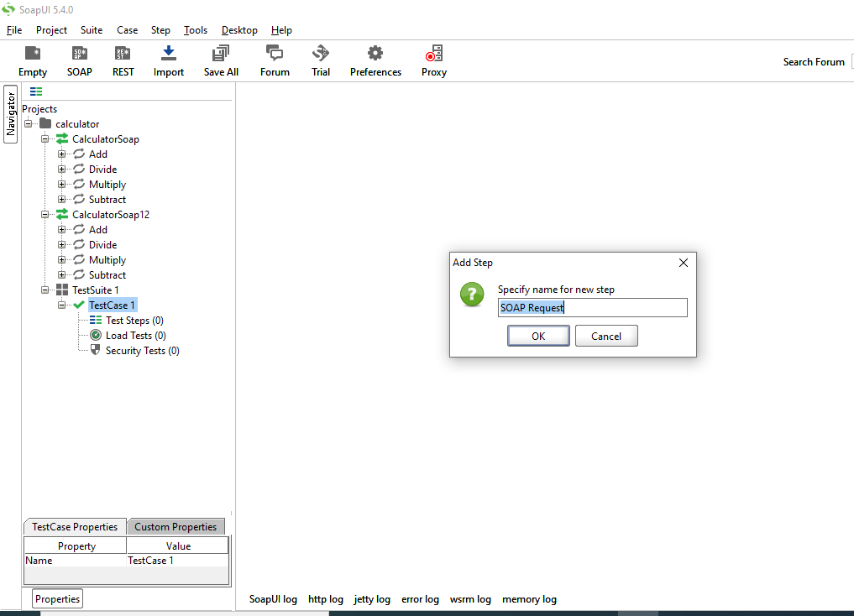
Task: Click the TestCase 1 value cell
Action: 177,560
